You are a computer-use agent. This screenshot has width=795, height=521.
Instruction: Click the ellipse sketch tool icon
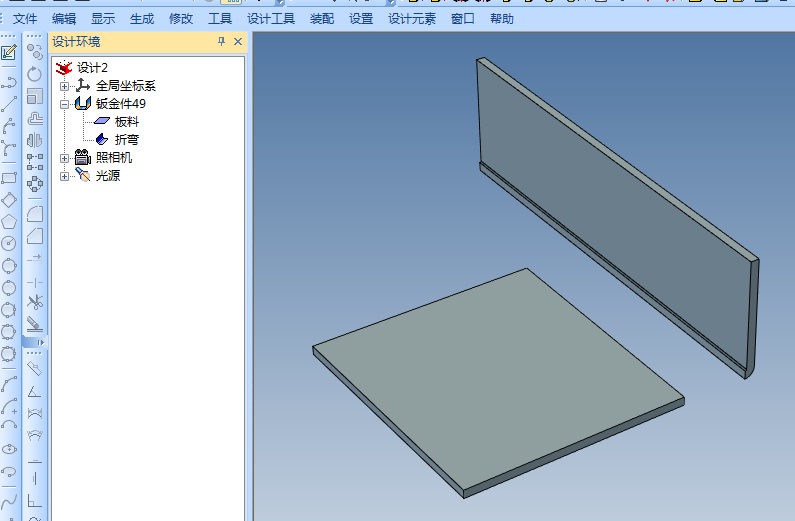click(x=9, y=449)
